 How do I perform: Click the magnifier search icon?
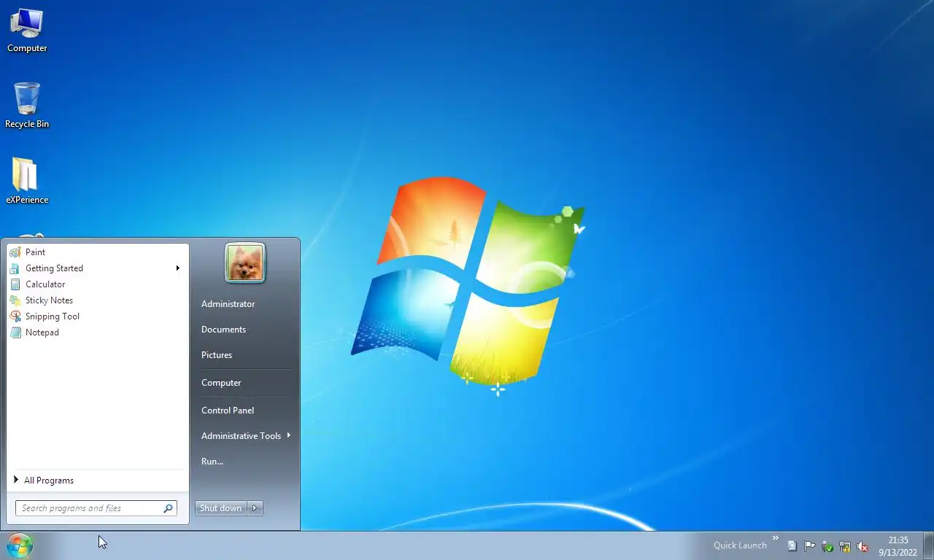pos(168,508)
